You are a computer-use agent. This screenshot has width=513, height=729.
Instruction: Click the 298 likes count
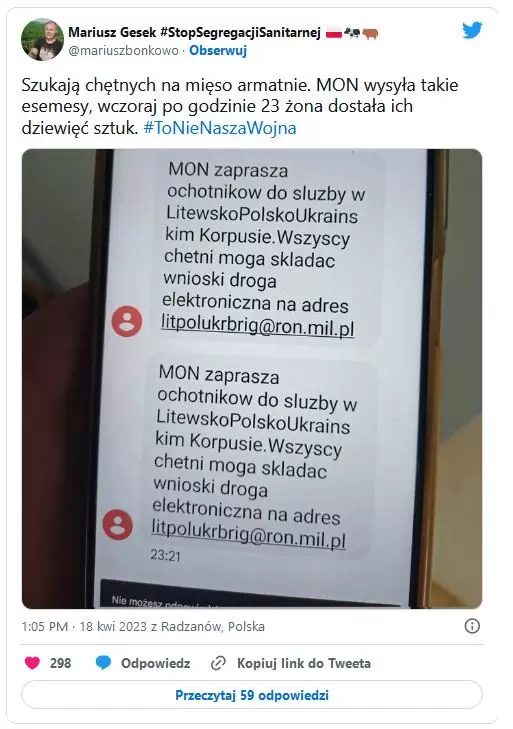[60, 663]
